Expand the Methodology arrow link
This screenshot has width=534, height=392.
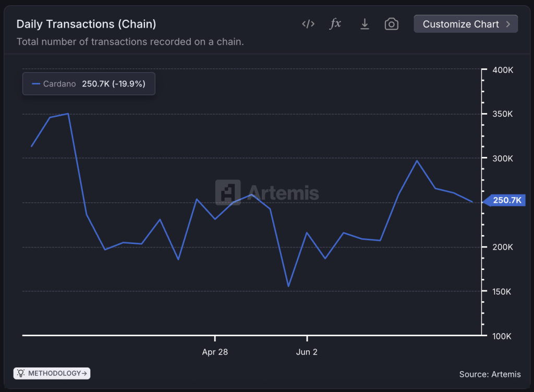click(x=83, y=373)
